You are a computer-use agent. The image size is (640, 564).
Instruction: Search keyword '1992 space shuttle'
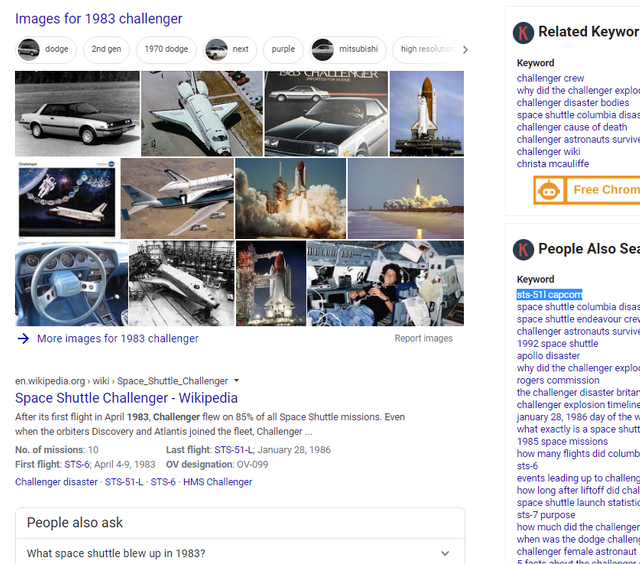(x=557, y=344)
